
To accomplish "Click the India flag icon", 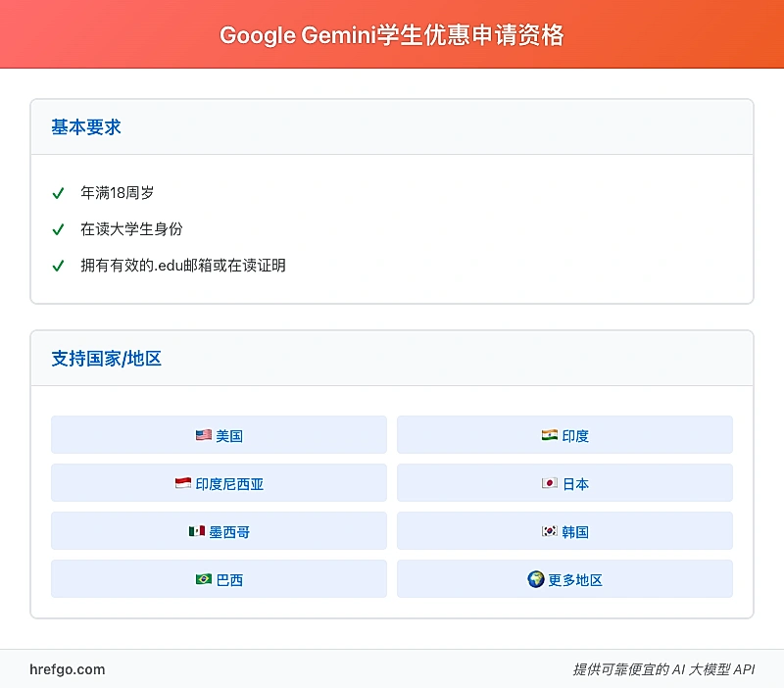I will click(x=550, y=435).
